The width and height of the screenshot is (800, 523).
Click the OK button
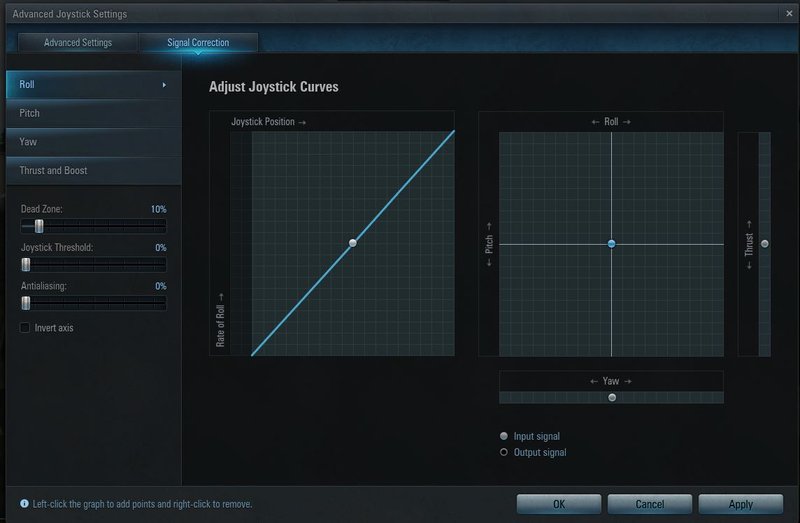tap(559, 504)
